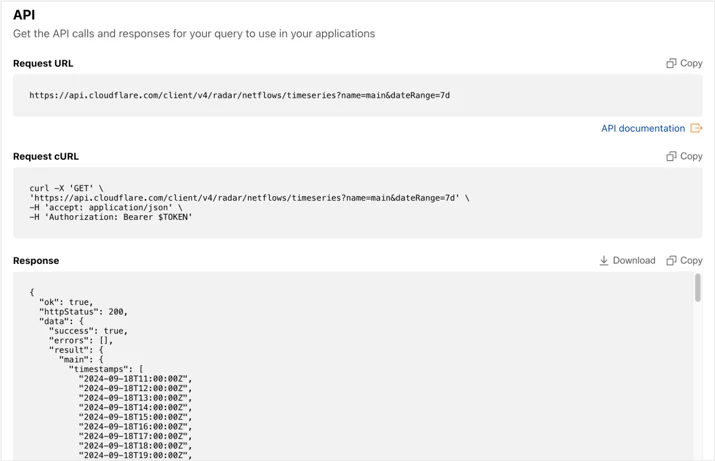Image resolution: width=715 pixels, height=461 pixels.
Task: Click the "result": { line
Action: click(x=76, y=350)
